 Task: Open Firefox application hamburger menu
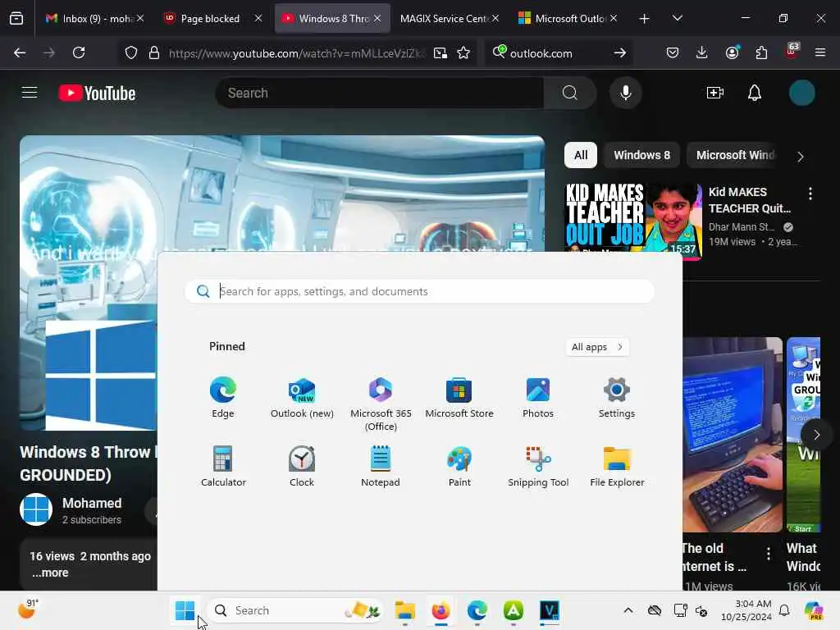(820, 52)
